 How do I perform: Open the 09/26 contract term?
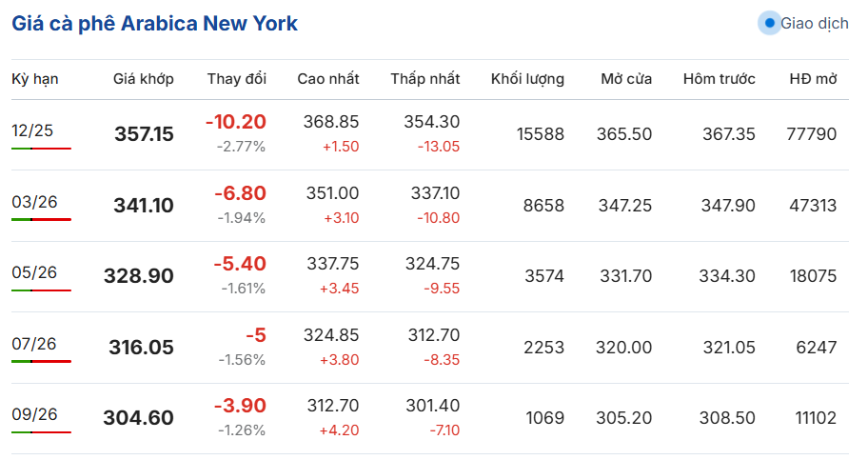point(34,414)
